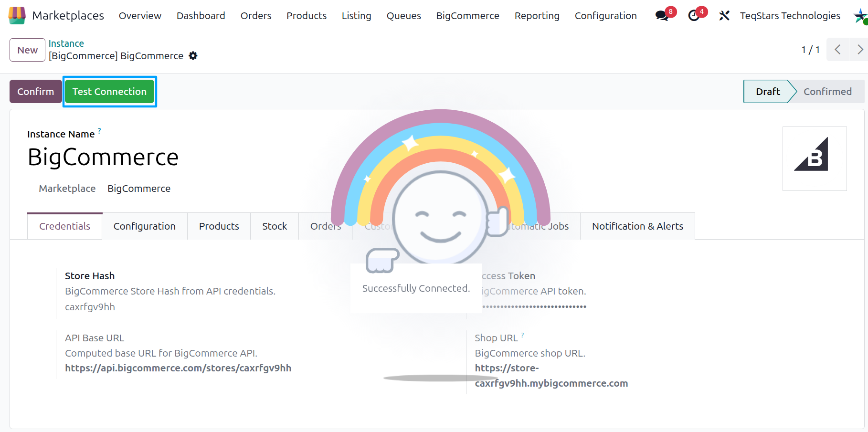868x432 pixels.
Task: Switch to the Notification & Alerts tab
Action: pyautogui.click(x=637, y=226)
